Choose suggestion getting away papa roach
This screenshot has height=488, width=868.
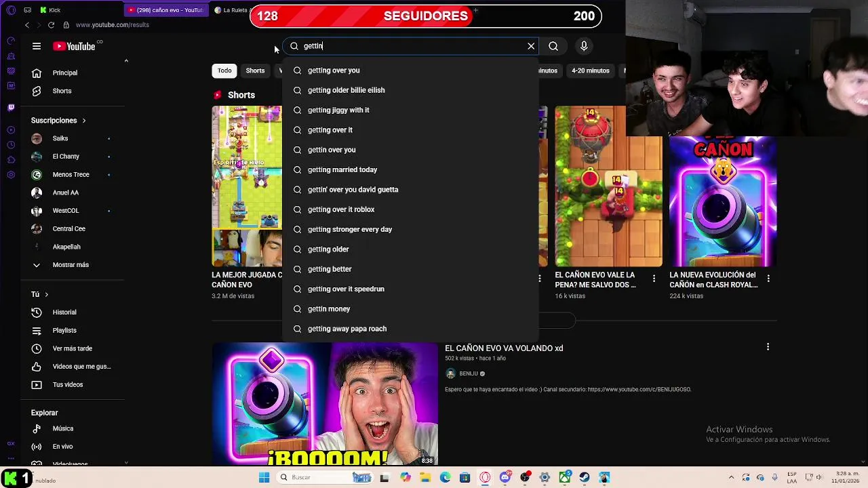411,329
